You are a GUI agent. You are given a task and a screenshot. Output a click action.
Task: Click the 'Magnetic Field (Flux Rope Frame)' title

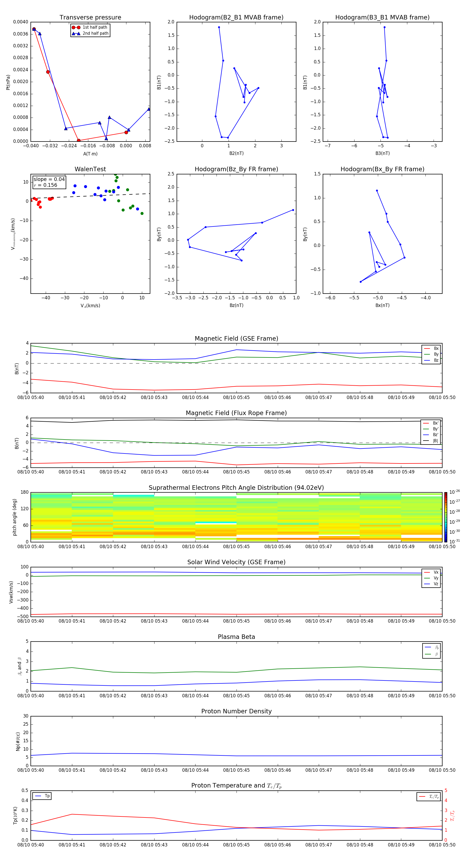236,413
